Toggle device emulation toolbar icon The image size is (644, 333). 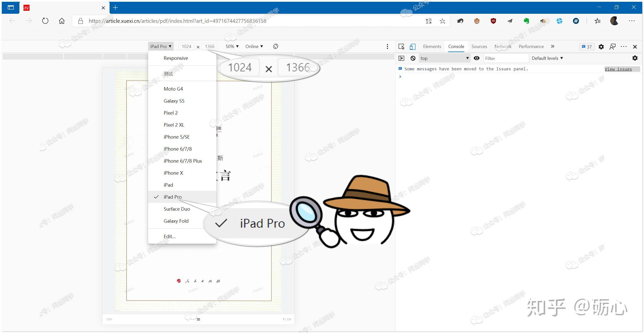(x=412, y=47)
